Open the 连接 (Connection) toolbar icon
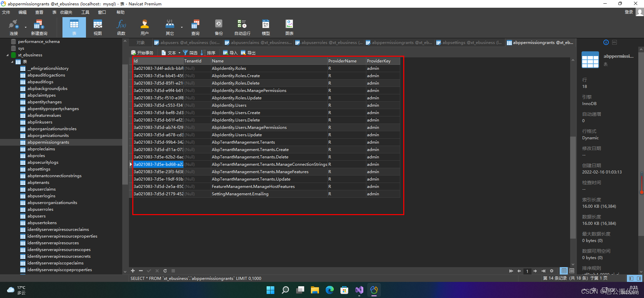Viewport: 644px width, 298px height. click(x=13, y=27)
